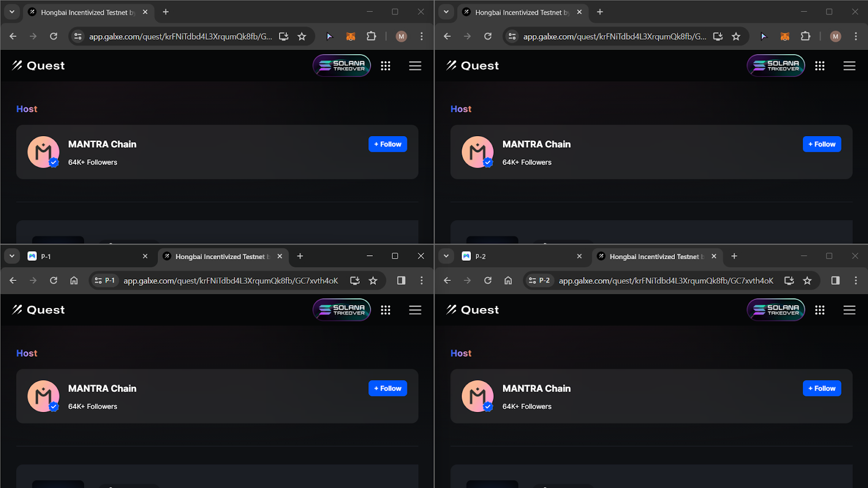Open new tab in P-2 window
Image resolution: width=868 pixels, height=488 pixels.
[734, 256]
